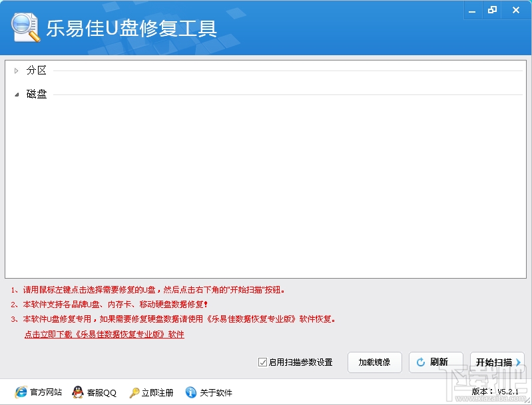Select the 磁盘 group label
This screenshot has height=405, width=532.
(x=37, y=94)
